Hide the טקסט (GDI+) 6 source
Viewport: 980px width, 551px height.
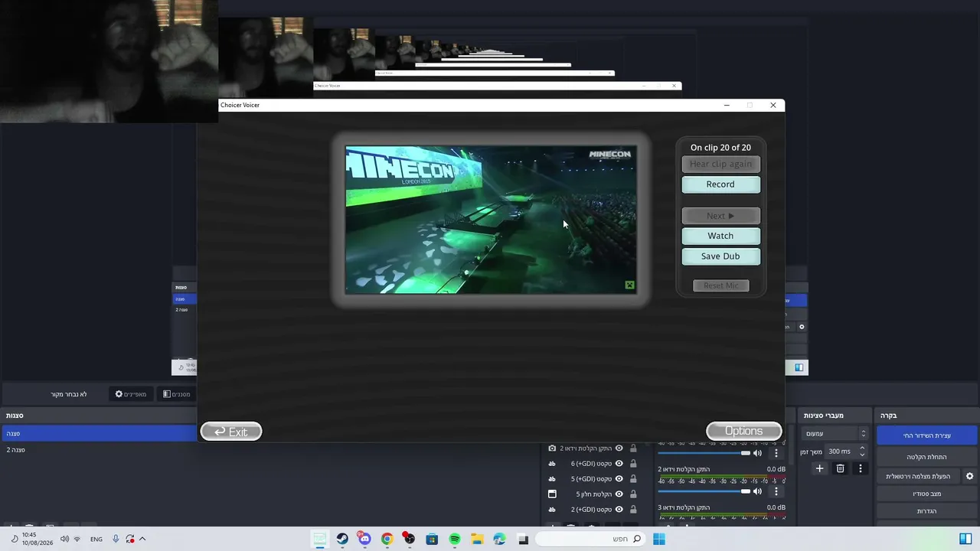click(x=619, y=464)
